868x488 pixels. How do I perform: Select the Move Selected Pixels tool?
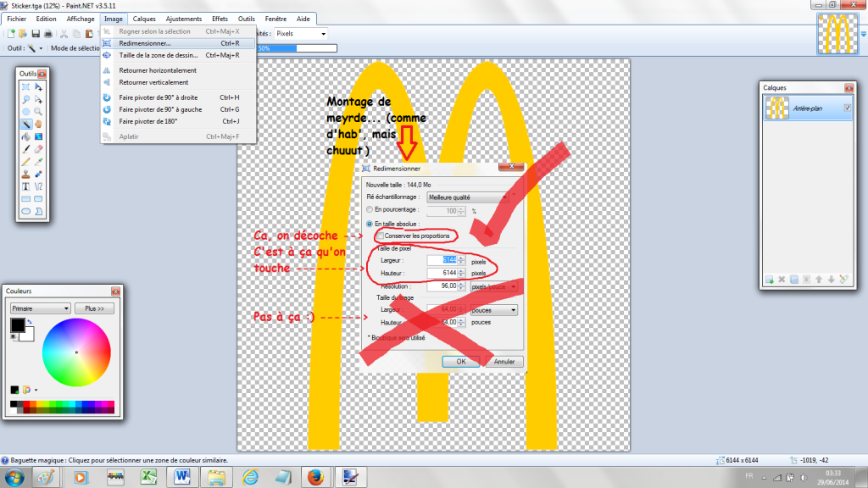click(38, 87)
